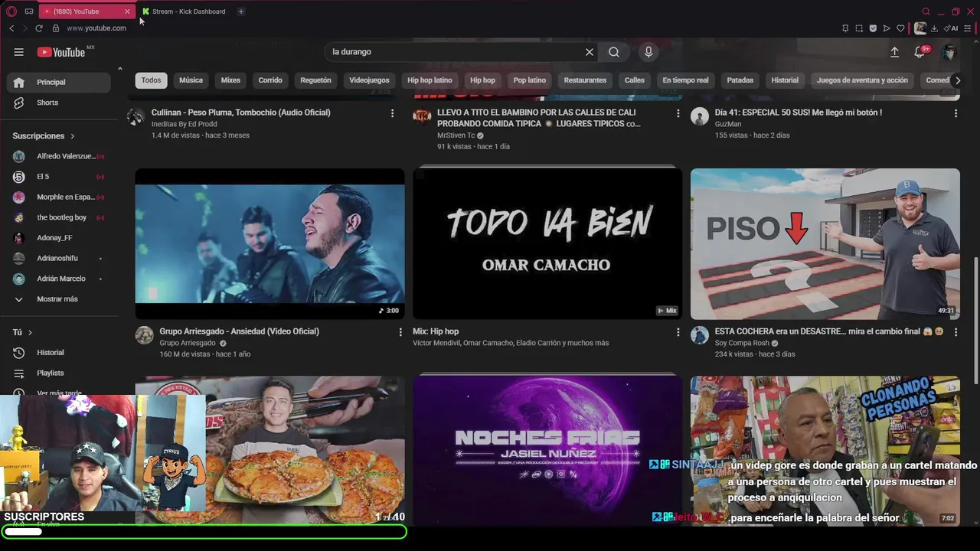Open options for Mix: Hip hop
Screen dimensions: 980x551
[678, 332]
